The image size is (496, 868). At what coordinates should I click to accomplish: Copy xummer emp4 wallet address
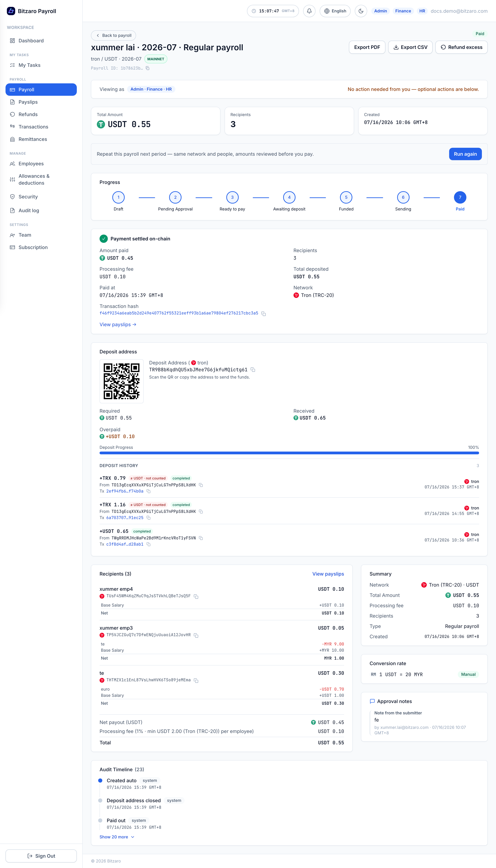pyautogui.click(x=196, y=597)
